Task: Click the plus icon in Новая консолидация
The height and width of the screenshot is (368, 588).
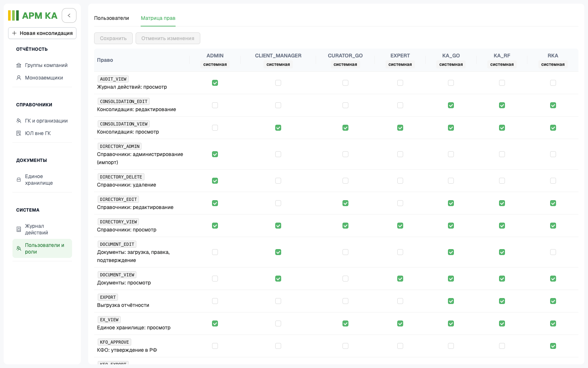Action: click(x=14, y=33)
